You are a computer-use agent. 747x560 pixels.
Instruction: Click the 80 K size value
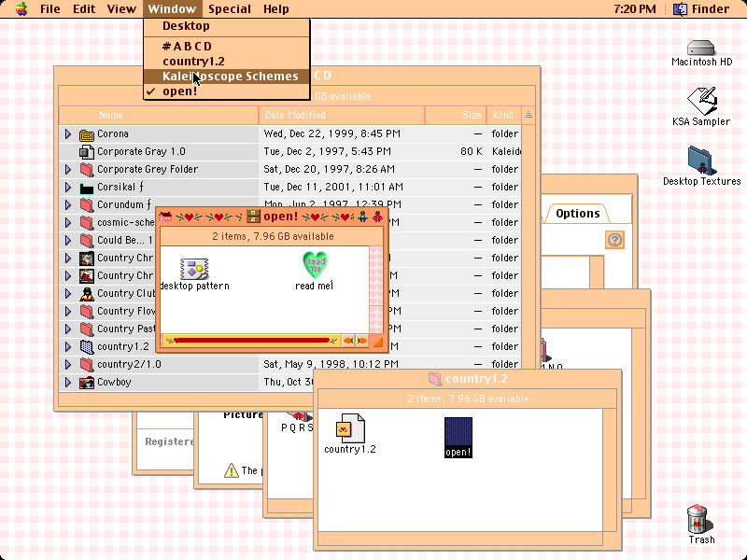(x=472, y=152)
